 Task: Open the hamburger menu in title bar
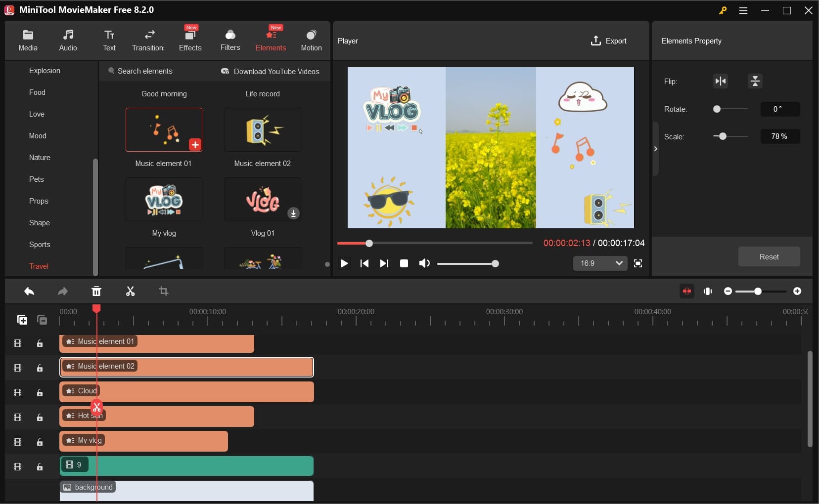[743, 10]
